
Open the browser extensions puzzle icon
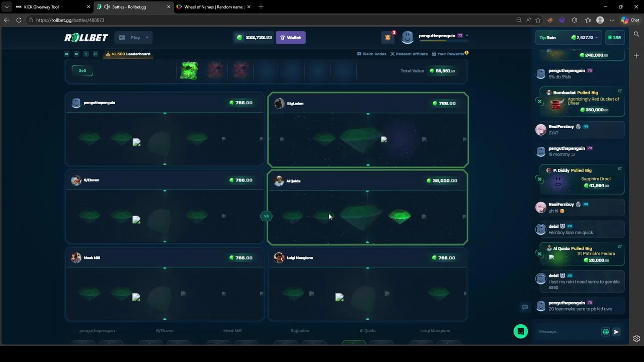[575, 20]
